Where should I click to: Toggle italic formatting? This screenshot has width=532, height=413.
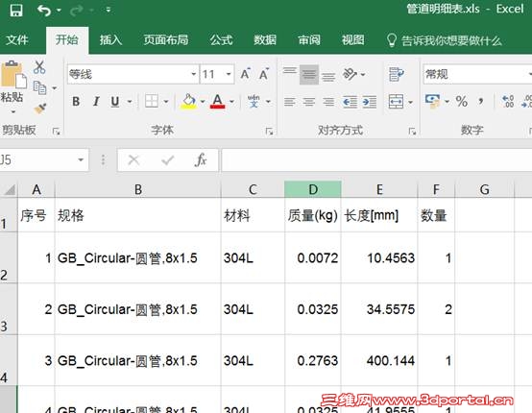coord(96,101)
